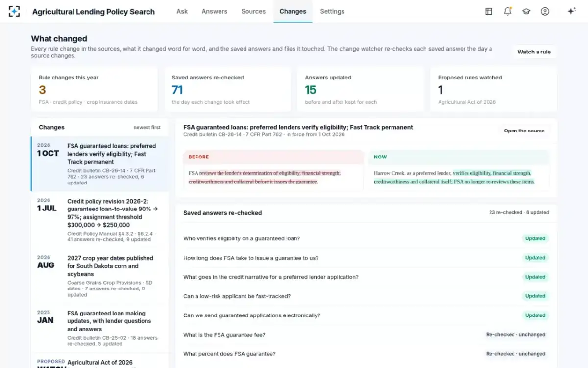Click the NOW panel header

point(459,157)
